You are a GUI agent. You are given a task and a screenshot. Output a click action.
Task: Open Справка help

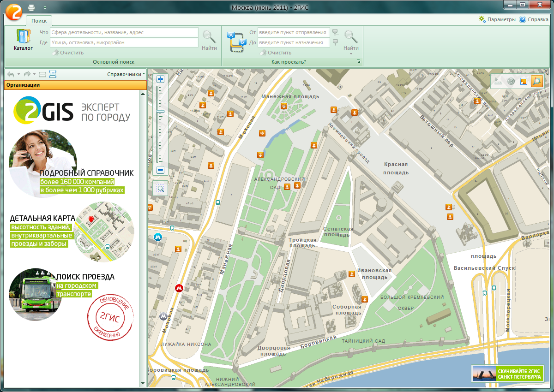(534, 19)
